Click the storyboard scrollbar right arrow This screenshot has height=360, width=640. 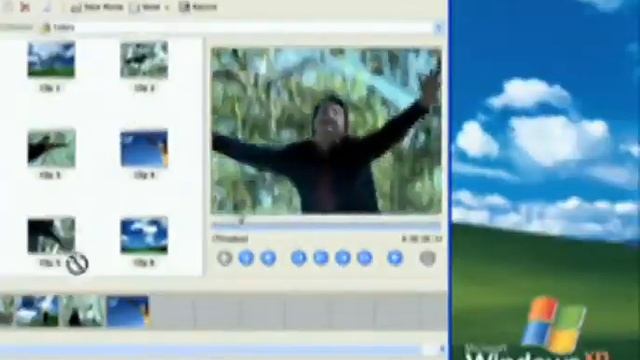pyautogui.click(x=442, y=350)
